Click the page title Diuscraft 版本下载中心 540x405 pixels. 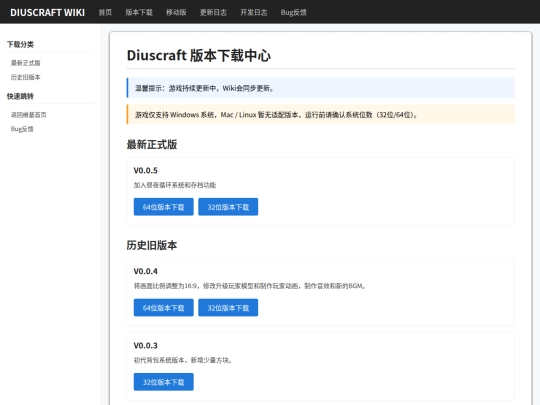(199, 55)
